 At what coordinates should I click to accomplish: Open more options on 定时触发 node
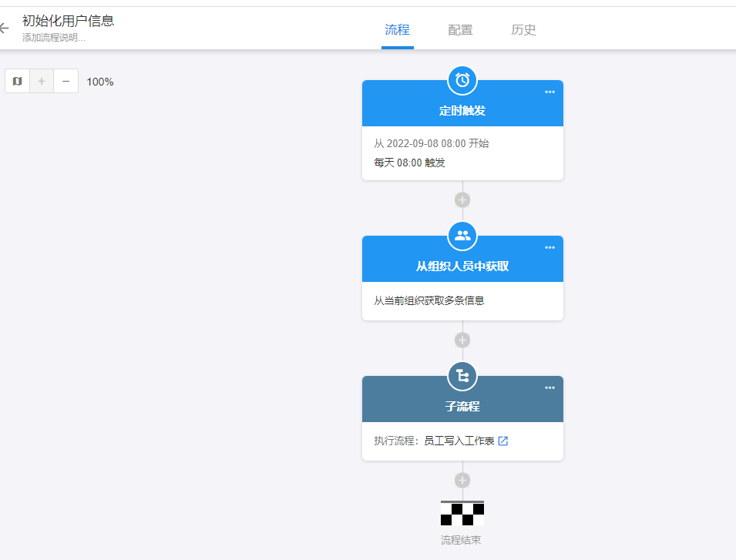pos(549,92)
